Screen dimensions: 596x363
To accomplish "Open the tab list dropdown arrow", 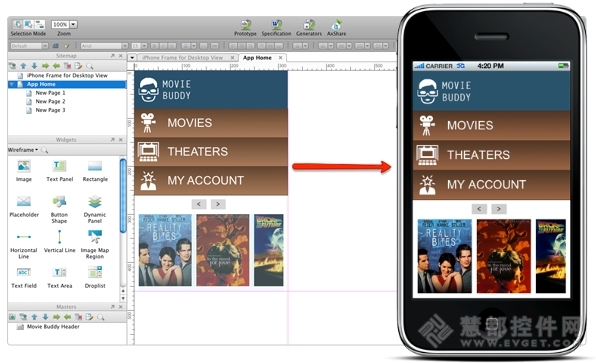I will pyautogui.click(x=132, y=58).
